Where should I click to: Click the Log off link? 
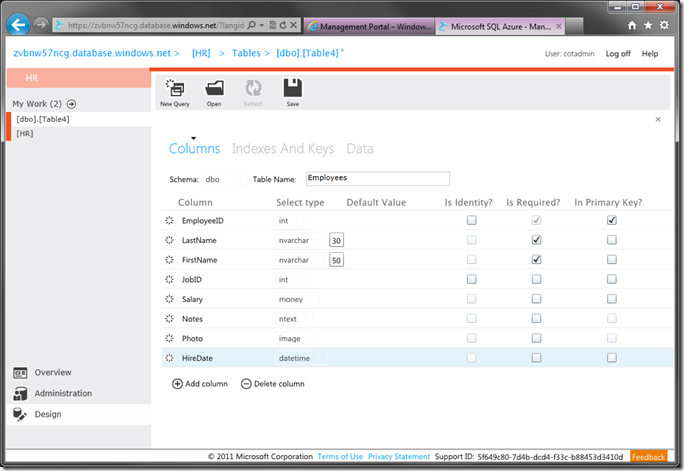(x=618, y=53)
